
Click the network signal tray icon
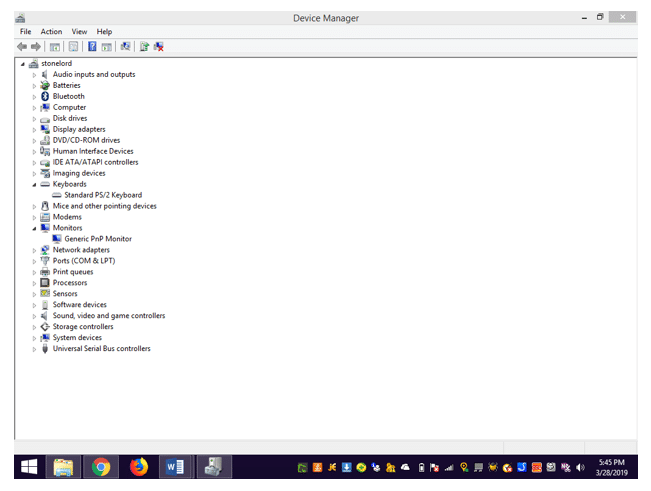point(449,468)
